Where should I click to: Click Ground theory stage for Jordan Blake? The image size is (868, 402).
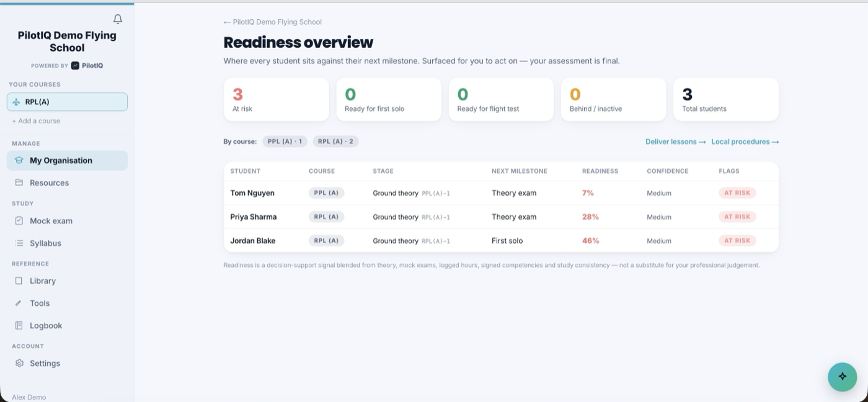point(396,241)
